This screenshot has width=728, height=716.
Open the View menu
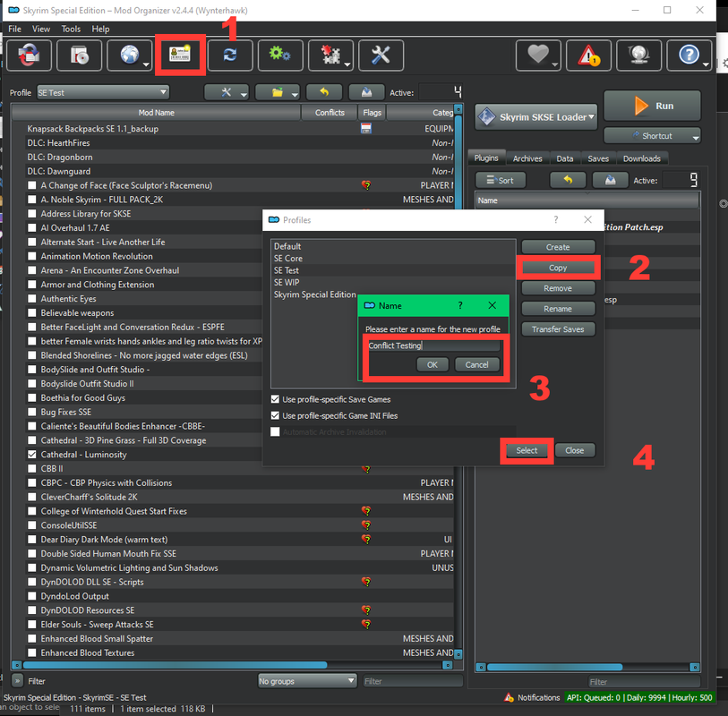pyautogui.click(x=41, y=29)
